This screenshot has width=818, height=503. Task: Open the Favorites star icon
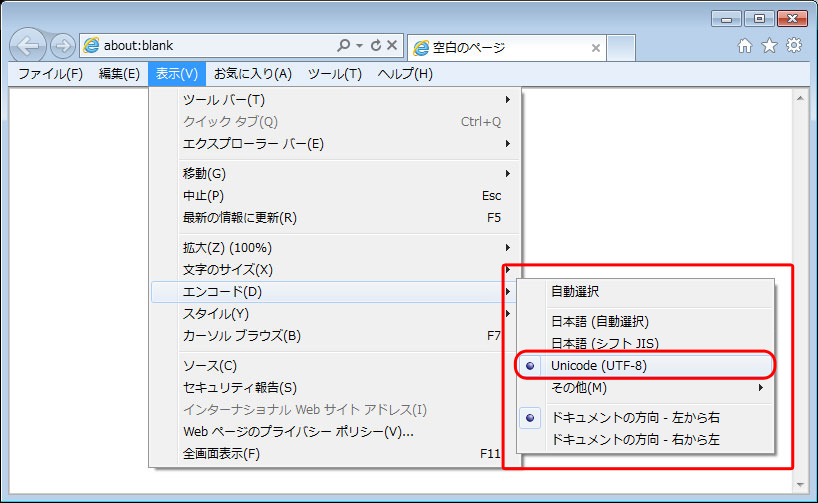point(769,46)
